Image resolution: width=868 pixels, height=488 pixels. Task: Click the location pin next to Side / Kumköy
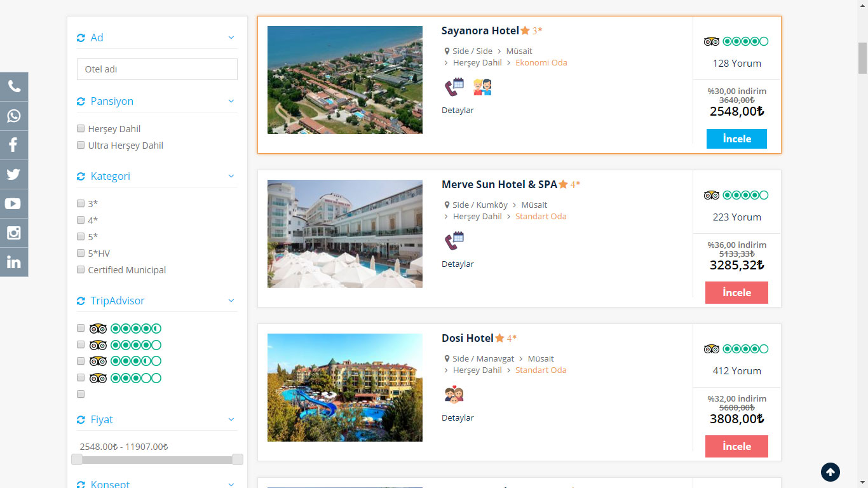(447, 205)
